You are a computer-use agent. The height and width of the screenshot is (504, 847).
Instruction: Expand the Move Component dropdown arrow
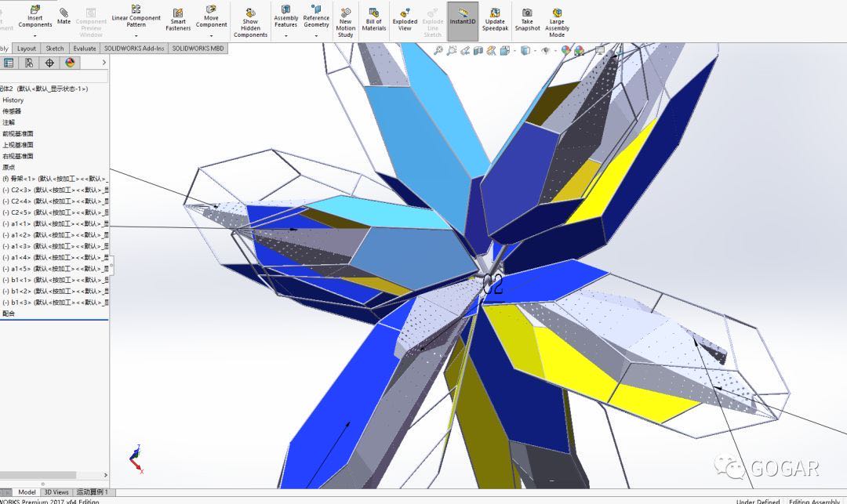click(211, 36)
